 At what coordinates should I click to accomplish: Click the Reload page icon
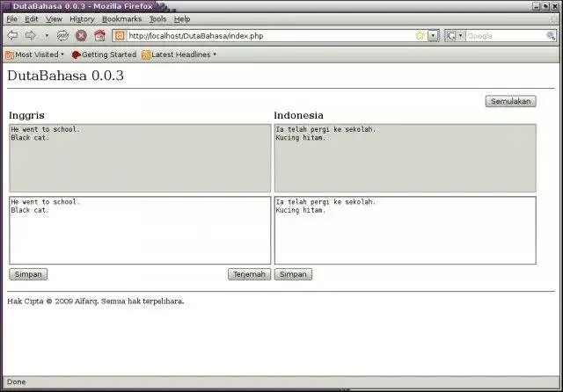click(x=62, y=35)
